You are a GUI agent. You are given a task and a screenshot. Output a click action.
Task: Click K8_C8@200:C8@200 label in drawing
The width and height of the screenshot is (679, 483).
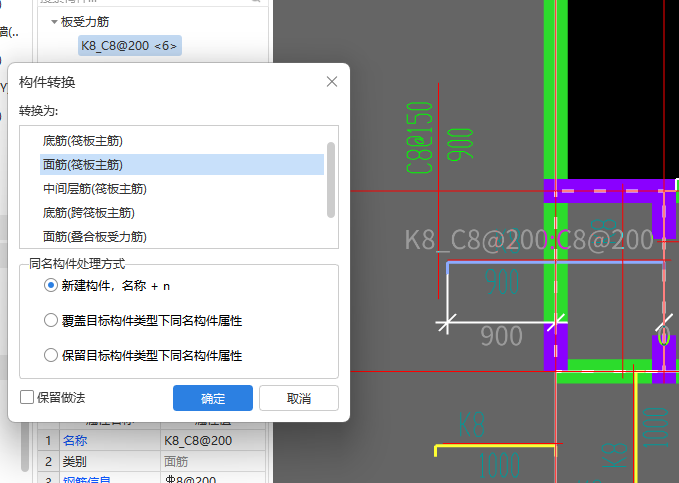529,240
